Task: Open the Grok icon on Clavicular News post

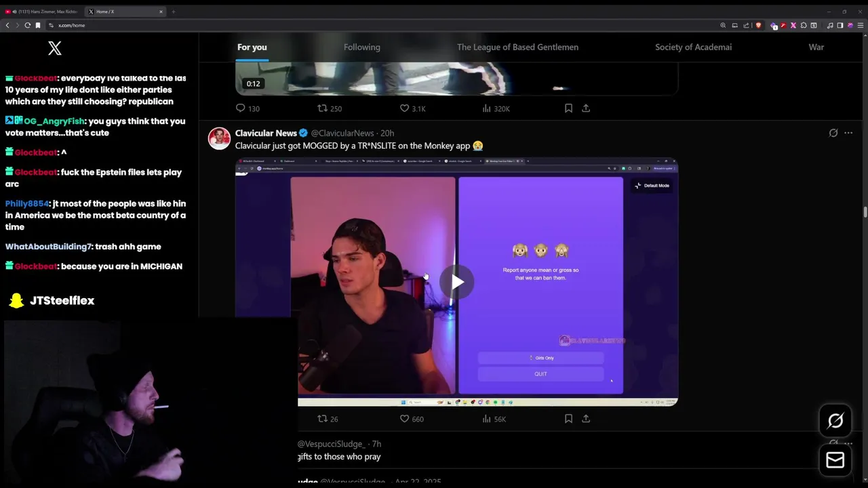Action: [833, 133]
